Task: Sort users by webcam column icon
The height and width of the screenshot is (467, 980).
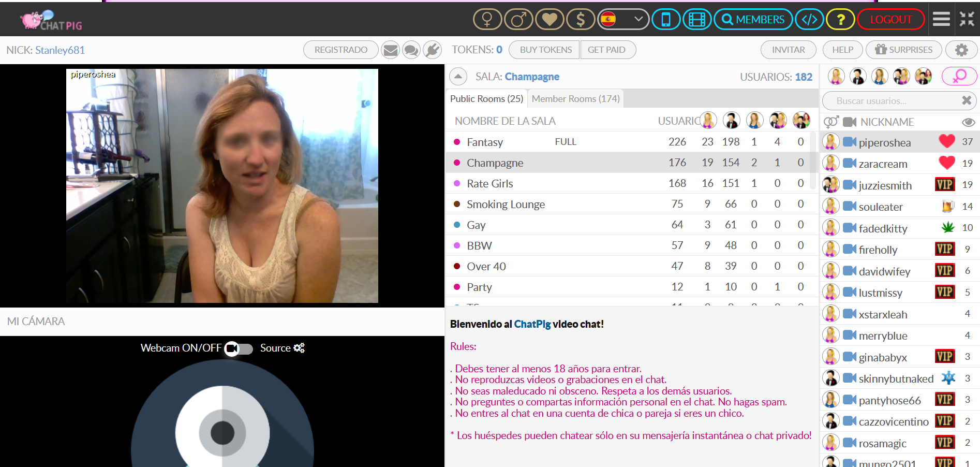Action: pyautogui.click(x=850, y=122)
